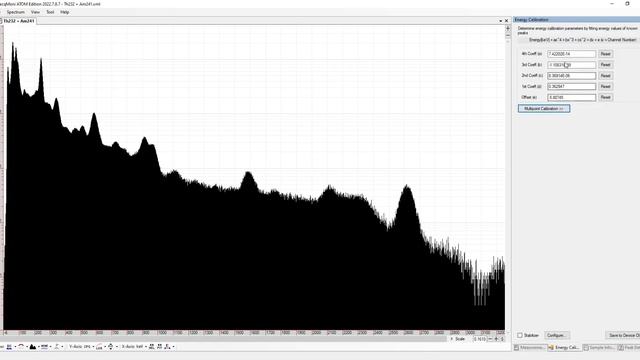Viewport: 640px width, 360px height.
Task: Click Save to Device button
Action: 623,336
